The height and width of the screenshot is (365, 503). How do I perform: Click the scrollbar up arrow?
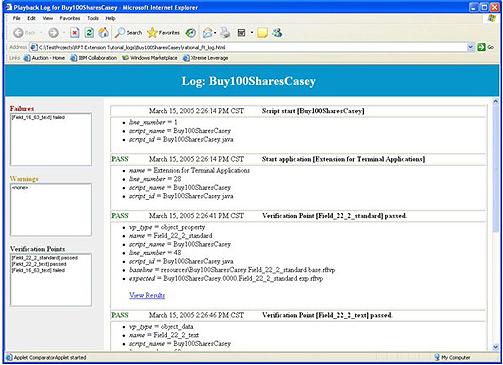click(x=496, y=101)
